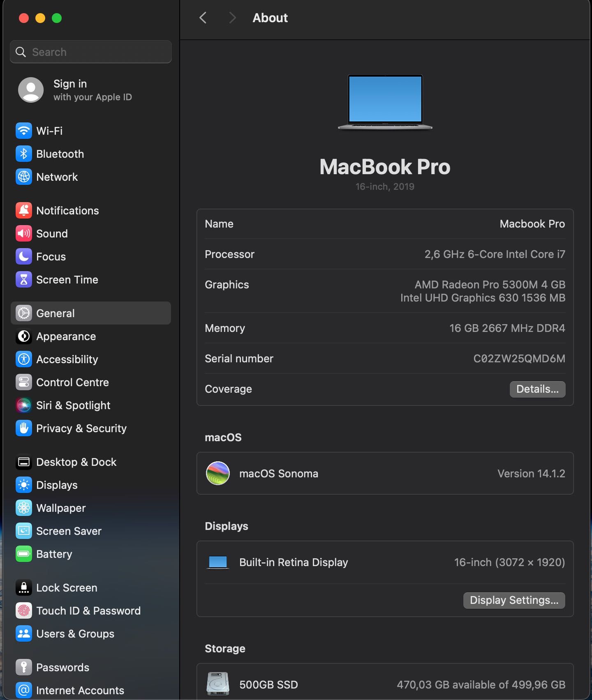Click Wallpaper flower icon

pyautogui.click(x=24, y=508)
